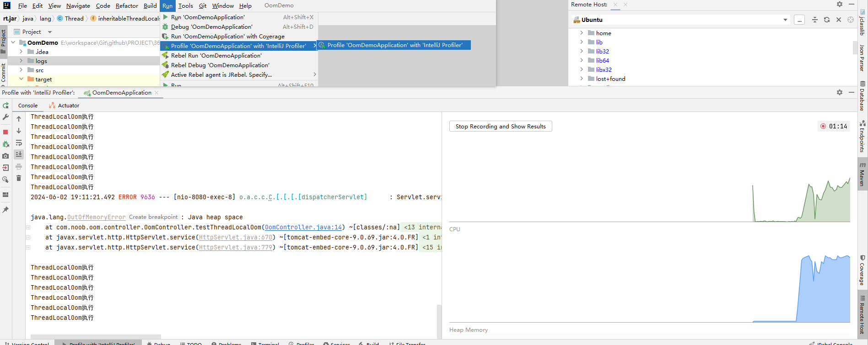Screen dimensions: 868x345
Task: Expand the OomController.java:14 stack frame fold
Action: (28, 227)
